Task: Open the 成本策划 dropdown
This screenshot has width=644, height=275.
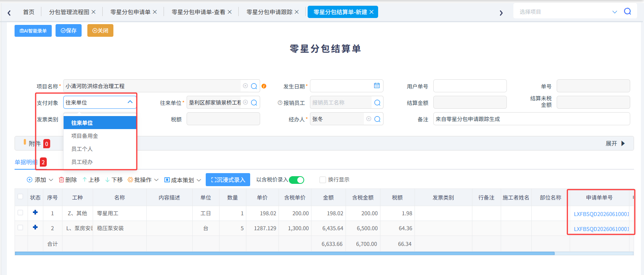Action: click(183, 180)
